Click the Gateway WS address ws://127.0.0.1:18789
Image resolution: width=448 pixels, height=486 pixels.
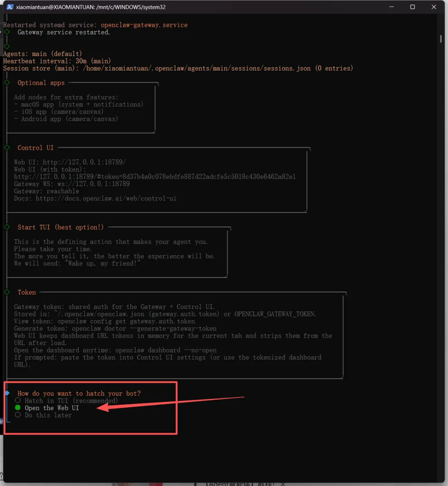[x=93, y=184]
